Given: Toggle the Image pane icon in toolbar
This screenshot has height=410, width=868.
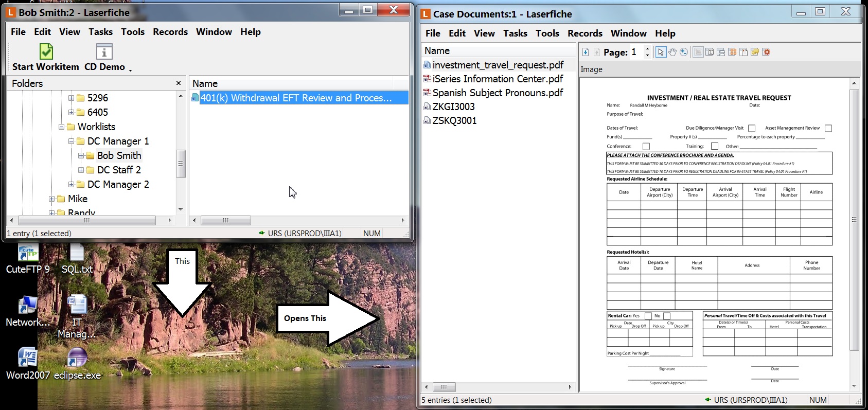Looking at the screenshot, I should [698, 52].
